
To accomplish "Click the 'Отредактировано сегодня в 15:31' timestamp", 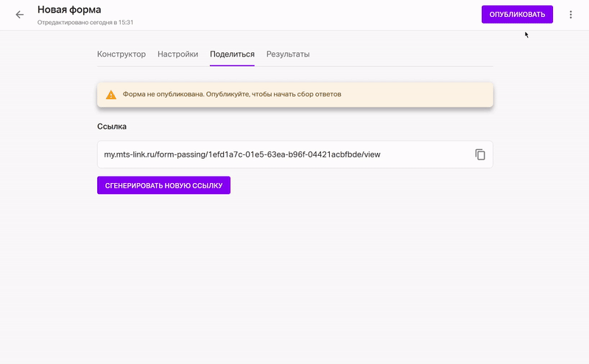I will 85,23.
